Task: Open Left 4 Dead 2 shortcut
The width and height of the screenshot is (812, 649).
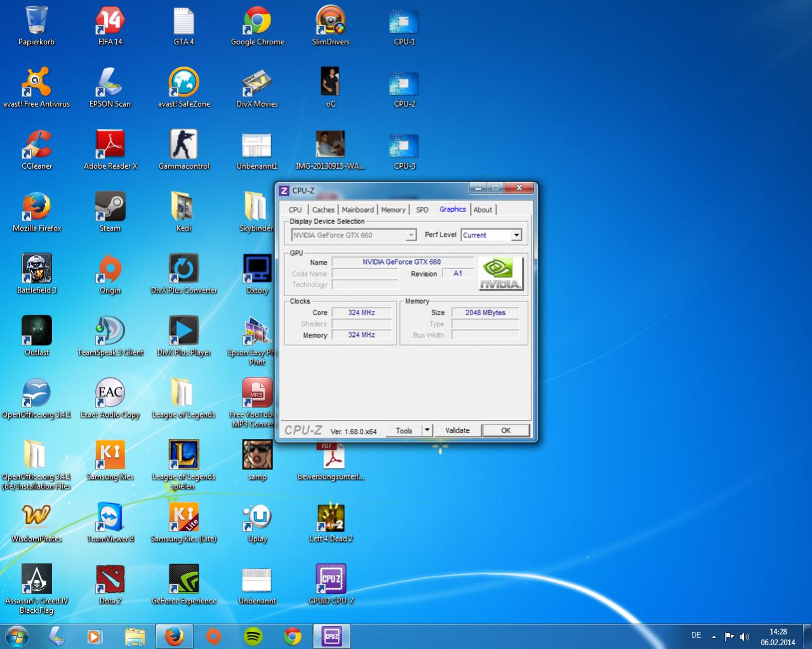Action: (331, 523)
